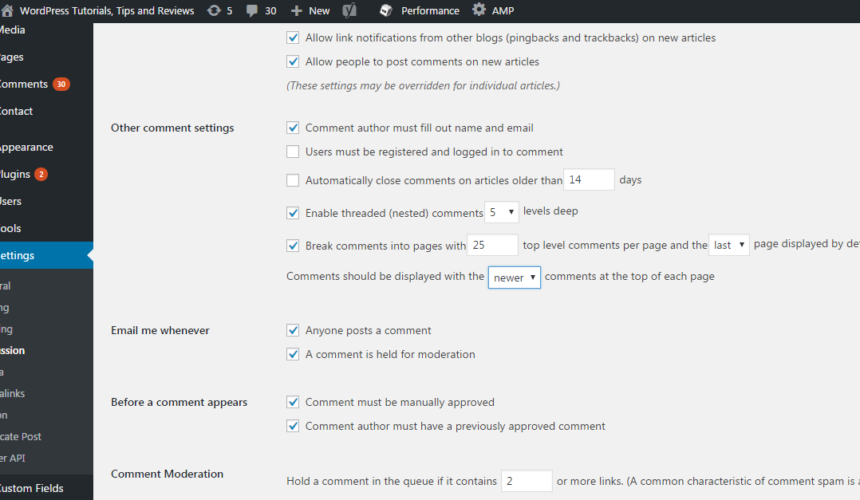The height and width of the screenshot is (500, 860).
Task: Click the AMP gear icon
Action: (479, 10)
